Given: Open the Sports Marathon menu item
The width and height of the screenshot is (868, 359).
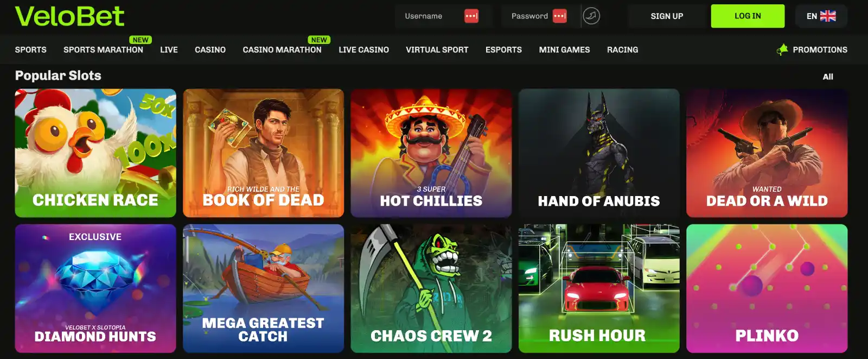Looking at the screenshot, I should [103, 49].
